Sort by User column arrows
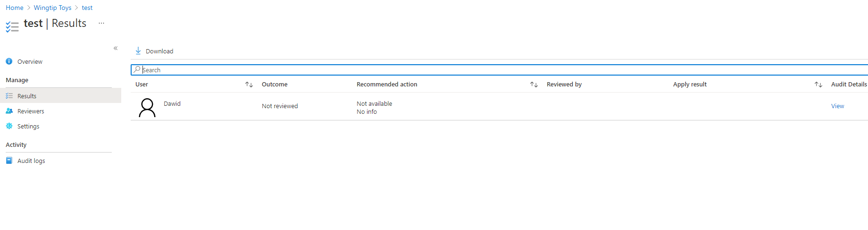The image size is (868, 230). coord(249,85)
